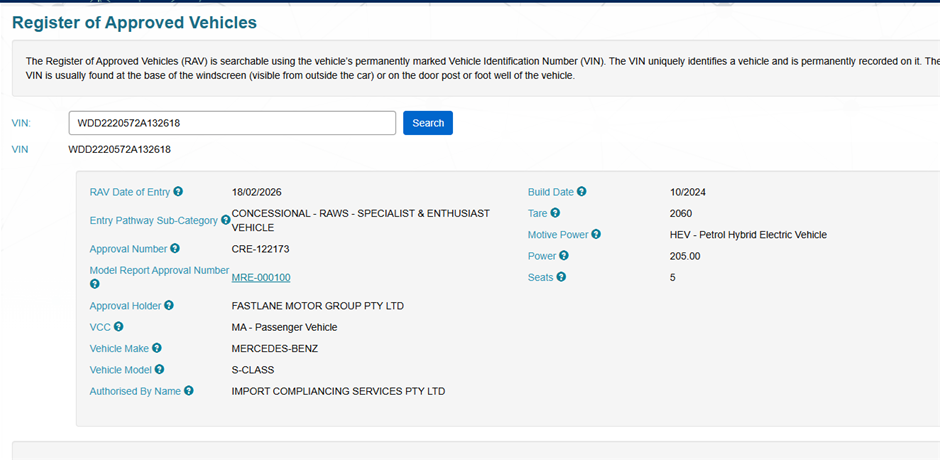Screen dimensions: 940x460
Task: Click help icon next to Vehicle Make
Action: (x=157, y=348)
